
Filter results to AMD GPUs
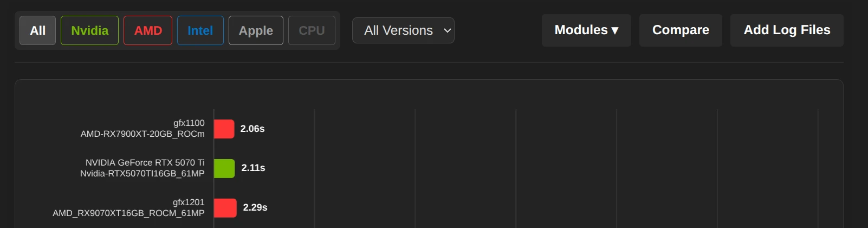(x=148, y=30)
